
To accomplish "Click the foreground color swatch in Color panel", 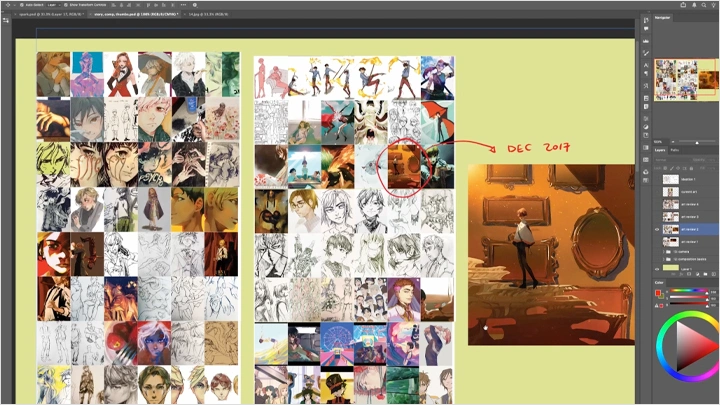I will pos(658,292).
